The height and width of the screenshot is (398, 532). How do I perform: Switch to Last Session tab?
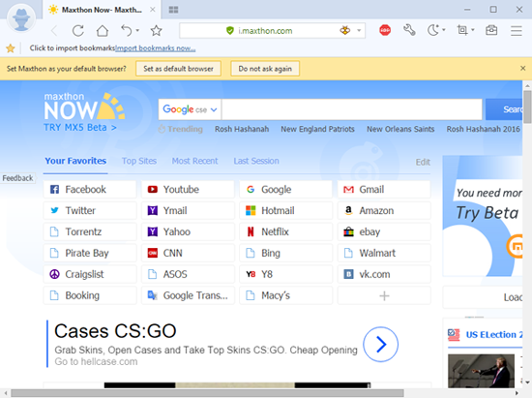coord(256,161)
